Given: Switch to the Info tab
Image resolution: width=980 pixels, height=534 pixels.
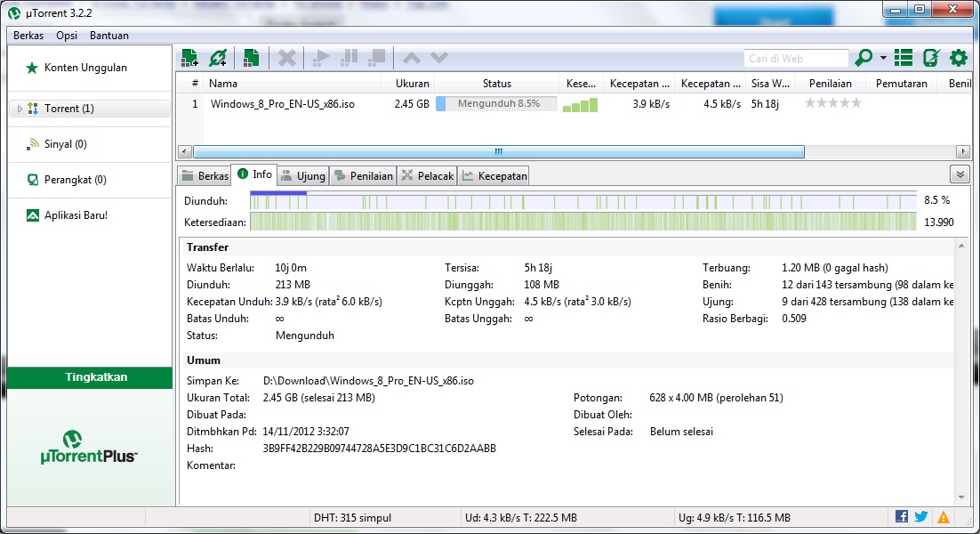Looking at the screenshot, I should point(254,175).
